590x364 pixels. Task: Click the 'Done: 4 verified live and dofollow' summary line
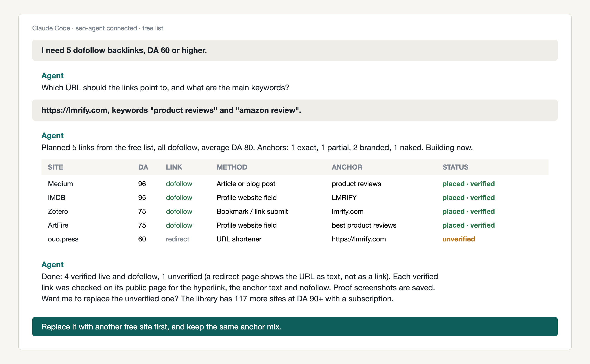(x=240, y=277)
